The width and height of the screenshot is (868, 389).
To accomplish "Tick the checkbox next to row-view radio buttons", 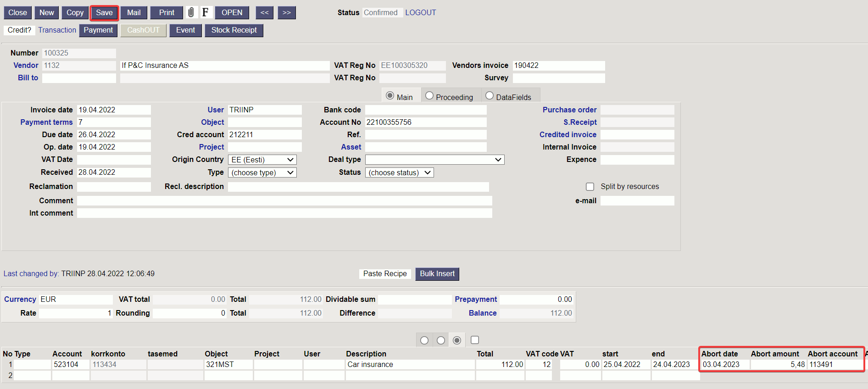I will 475,340.
